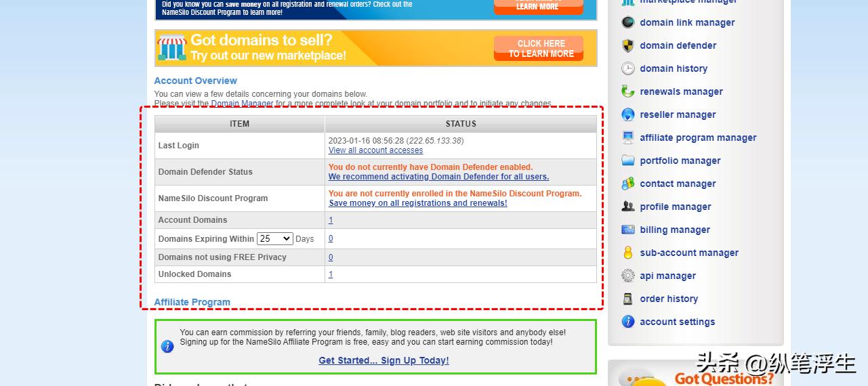Screen dimensions: 868x386
Task: Click the account settings info icon
Action: pyautogui.click(x=628, y=322)
